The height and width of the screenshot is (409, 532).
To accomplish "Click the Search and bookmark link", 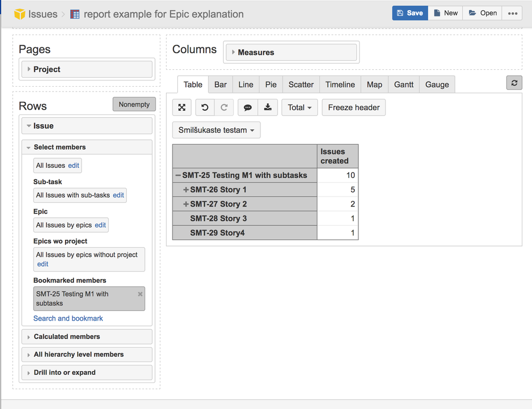I will tap(68, 318).
